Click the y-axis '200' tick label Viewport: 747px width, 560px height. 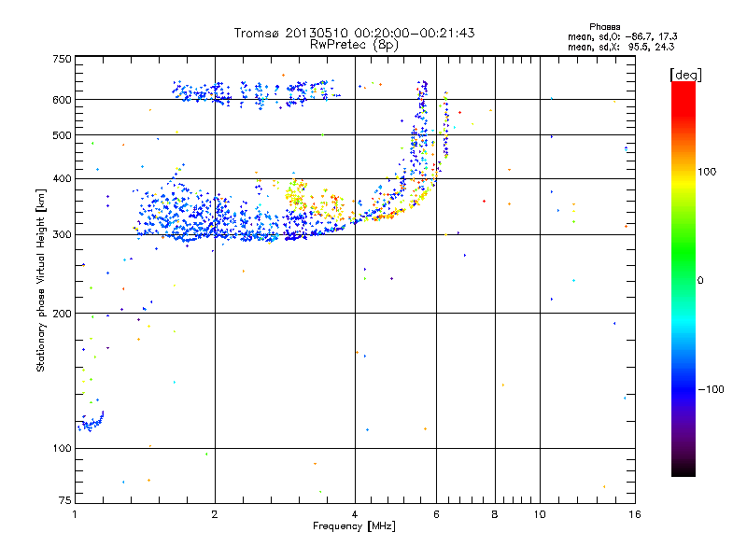pos(62,314)
